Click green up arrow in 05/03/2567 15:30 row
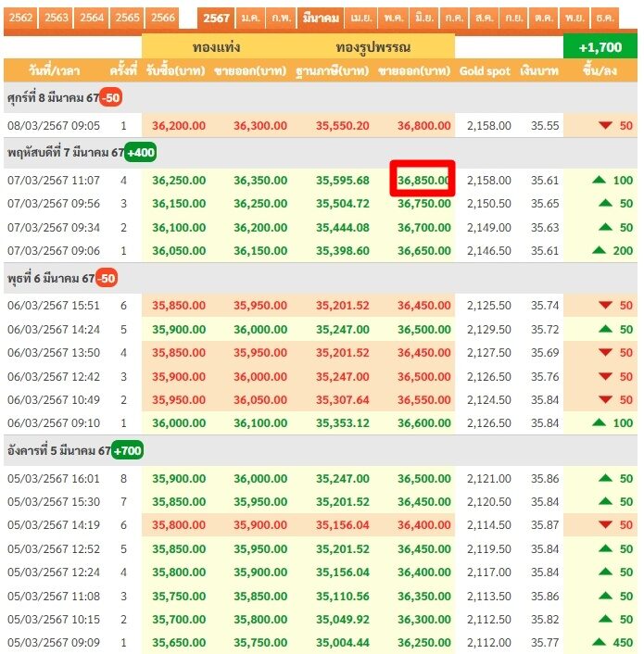The image size is (644, 654). 605,501
